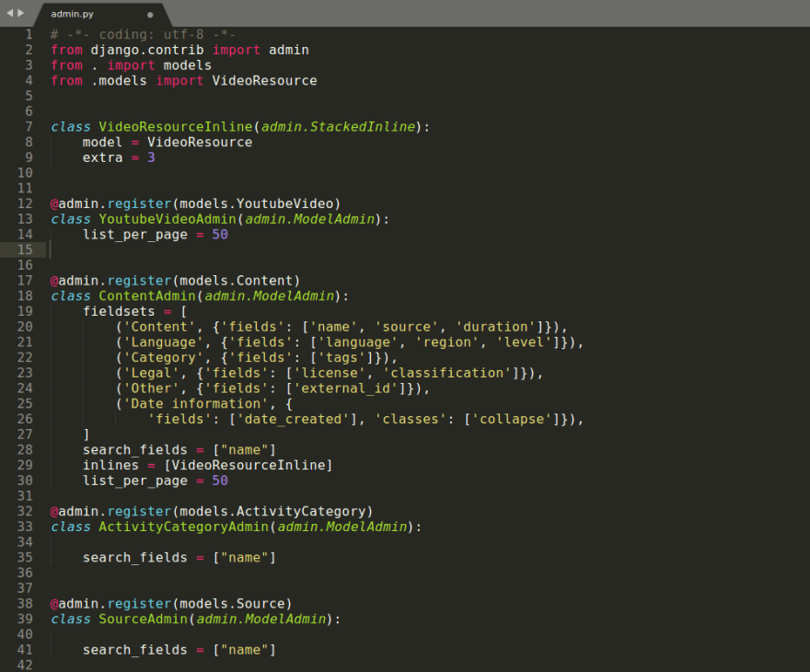Click the 'Category' string on line 22

tap(163, 358)
